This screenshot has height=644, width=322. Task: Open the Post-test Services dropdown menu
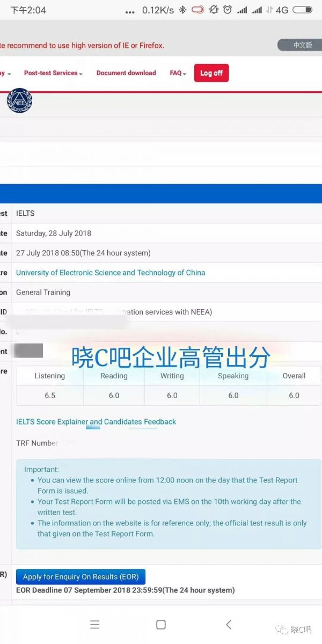[x=53, y=73]
